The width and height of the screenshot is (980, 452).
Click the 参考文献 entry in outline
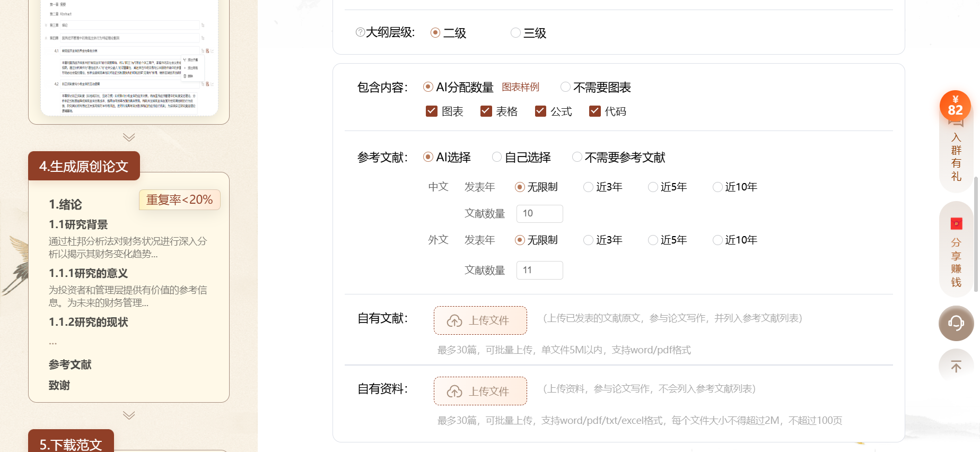(x=70, y=364)
